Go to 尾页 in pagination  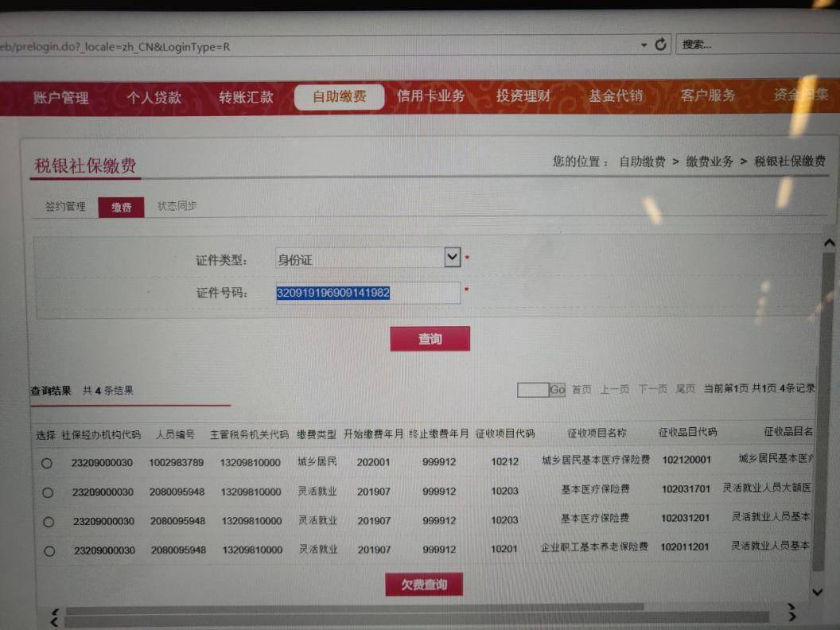coord(685,388)
